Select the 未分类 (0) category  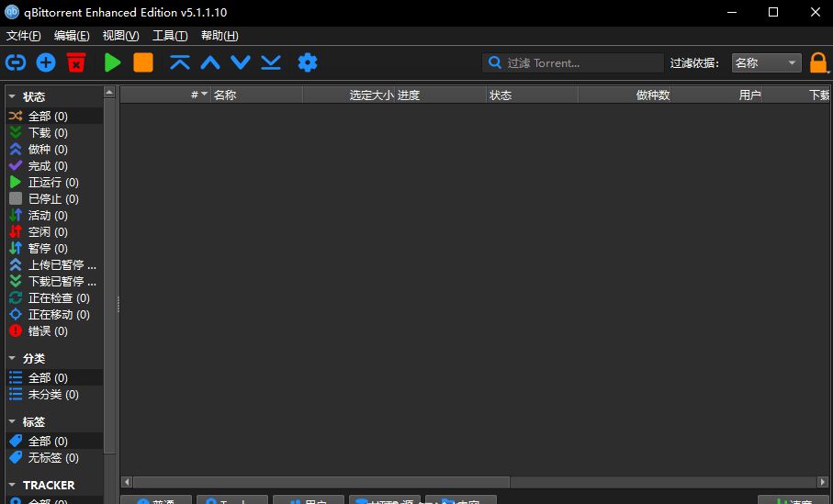coord(55,394)
